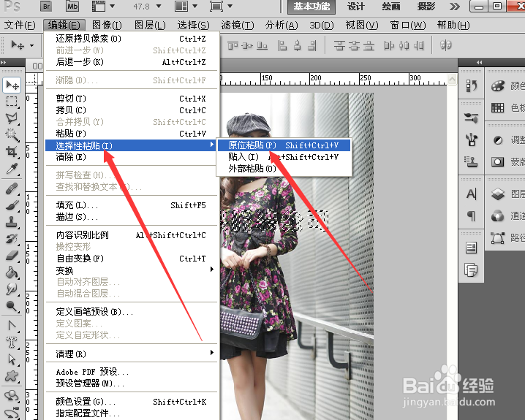Screen dimensions: 525x420
Task: Open the Paragraph panel icon
Action: [472, 216]
